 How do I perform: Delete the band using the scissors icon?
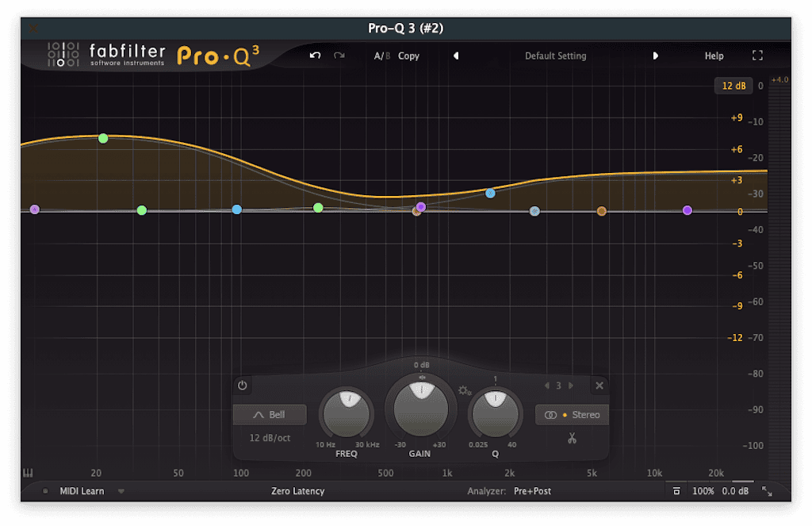click(571, 437)
